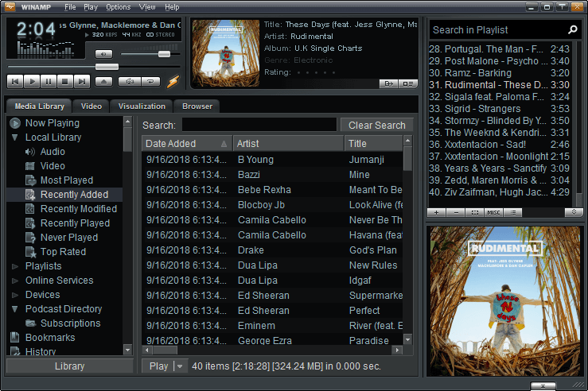Click the MISC playlist options button

coord(493,212)
